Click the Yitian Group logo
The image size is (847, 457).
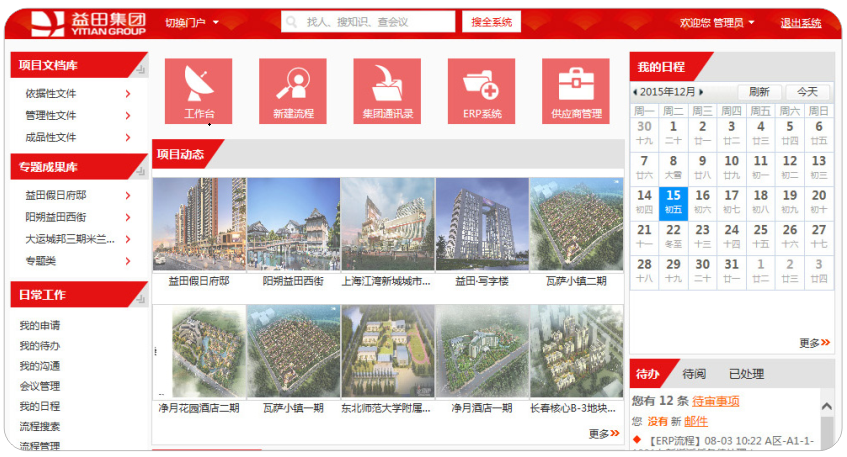[x=89, y=23]
